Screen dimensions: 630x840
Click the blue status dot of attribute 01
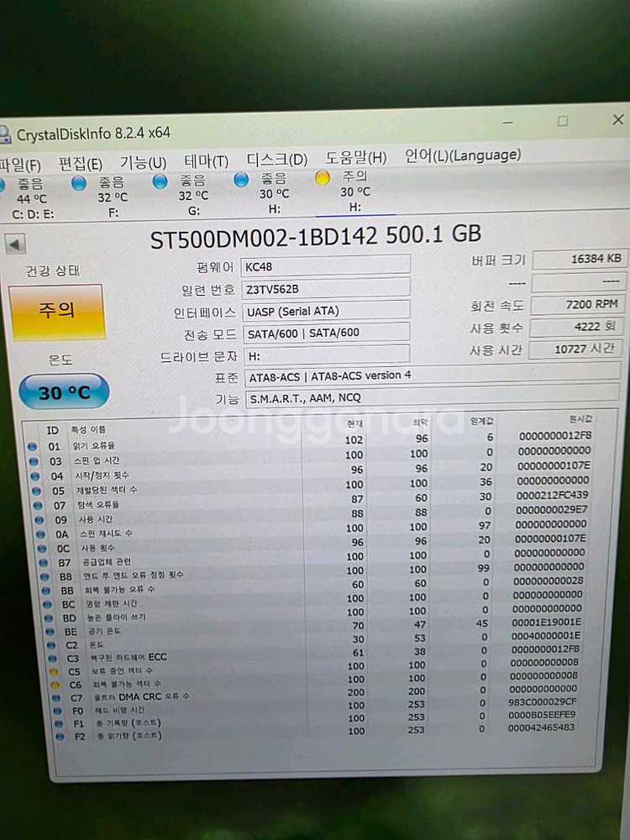(32, 446)
